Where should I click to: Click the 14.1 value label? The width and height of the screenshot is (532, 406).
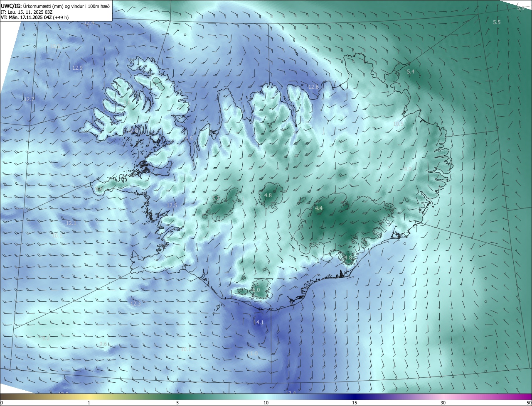(x=259, y=322)
